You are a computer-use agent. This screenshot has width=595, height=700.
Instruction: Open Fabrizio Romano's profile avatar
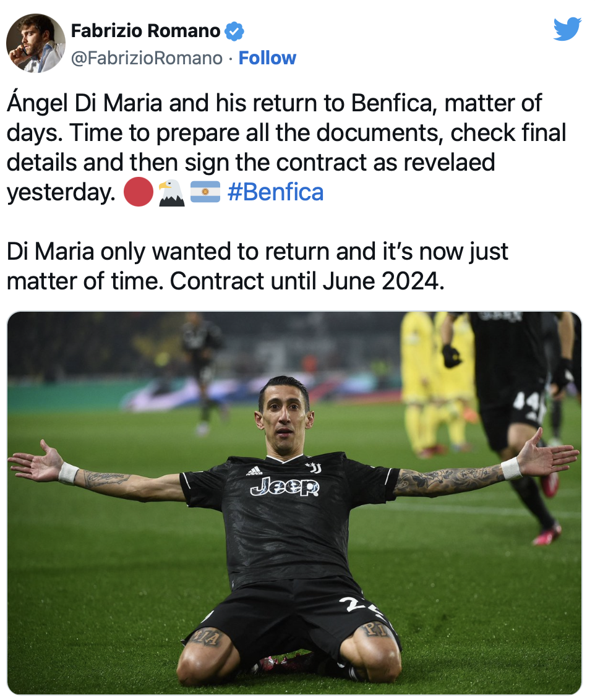(36, 43)
